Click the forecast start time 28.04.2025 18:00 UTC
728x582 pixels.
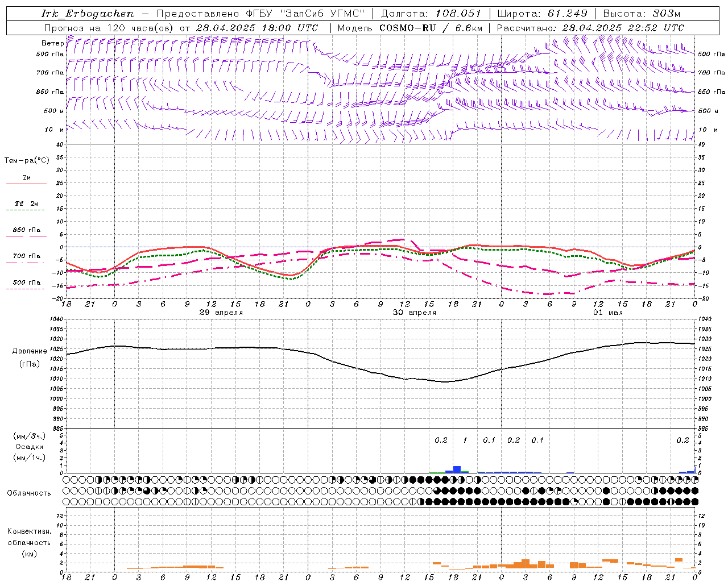pyautogui.click(x=257, y=28)
